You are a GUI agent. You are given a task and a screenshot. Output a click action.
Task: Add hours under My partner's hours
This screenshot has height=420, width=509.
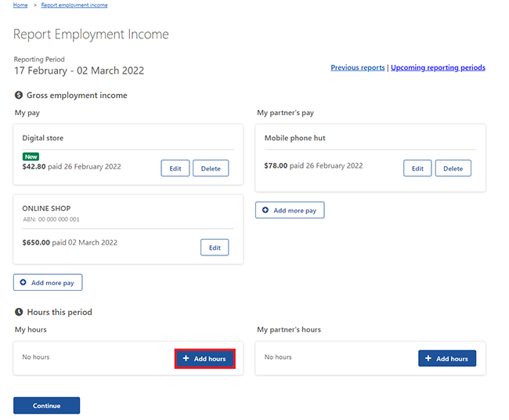tap(446, 358)
